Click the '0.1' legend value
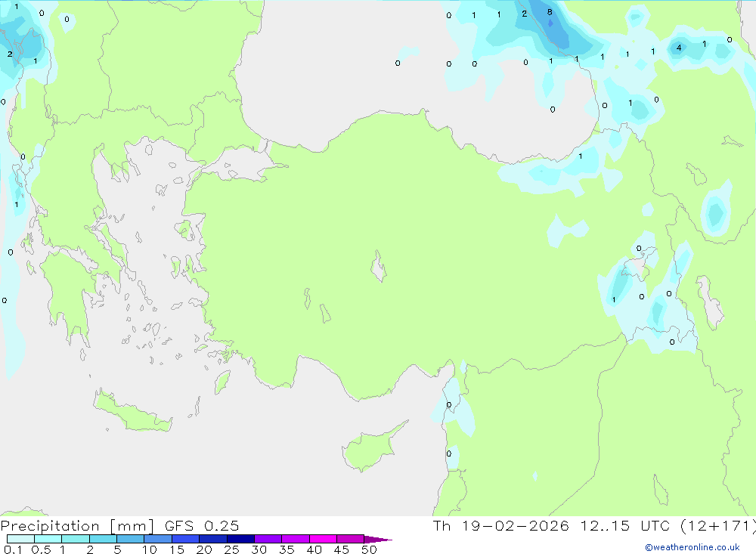The height and width of the screenshot is (554, 756). click(13, 549)
